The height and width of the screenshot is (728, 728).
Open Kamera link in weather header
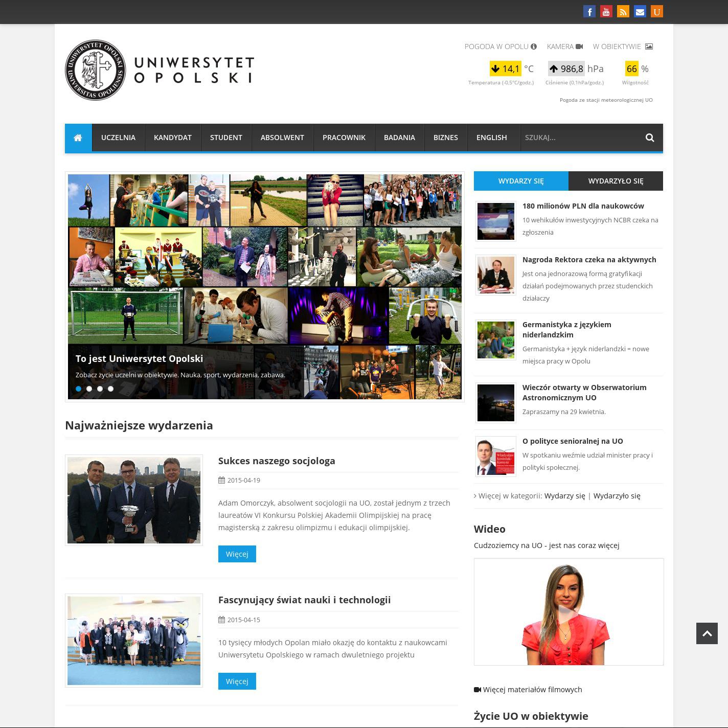[564, 47]
